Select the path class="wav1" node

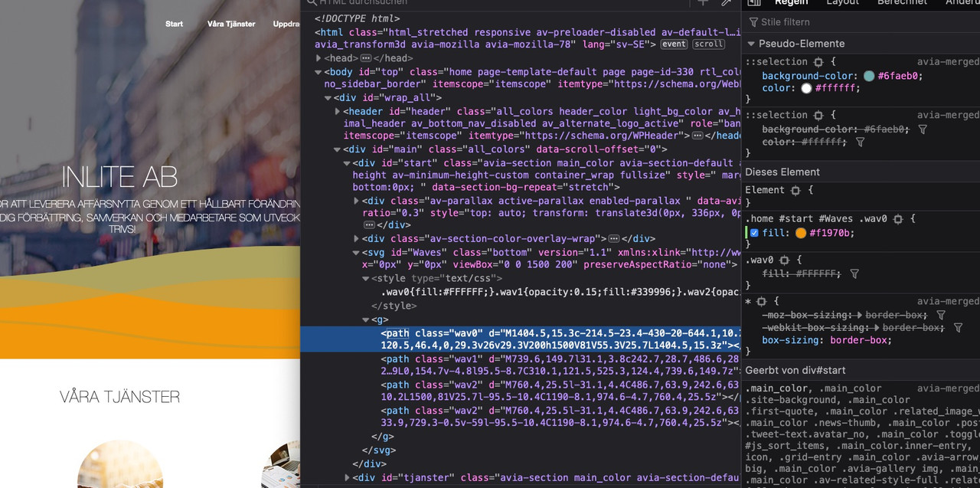pos(560,365)
